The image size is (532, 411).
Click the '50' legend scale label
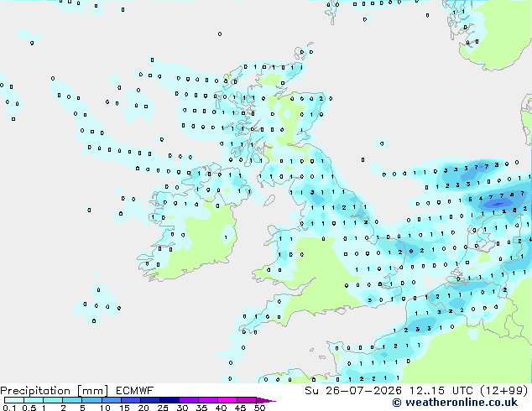(x=259, y=408)
